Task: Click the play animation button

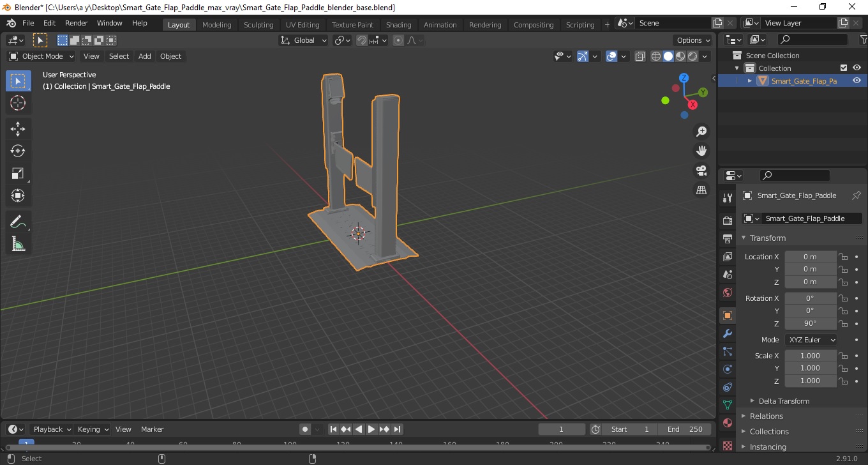Action: 371,429
